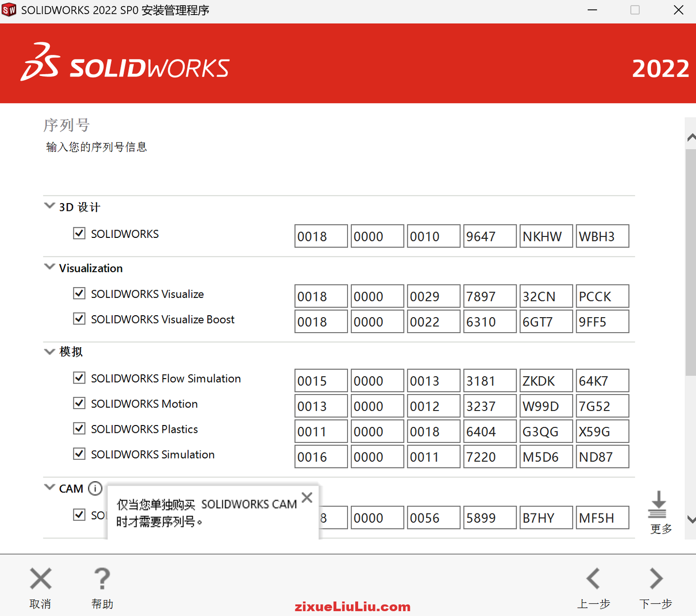Cancel the installation via the X icon
696x616 pixels.
(x=41, y=578)
